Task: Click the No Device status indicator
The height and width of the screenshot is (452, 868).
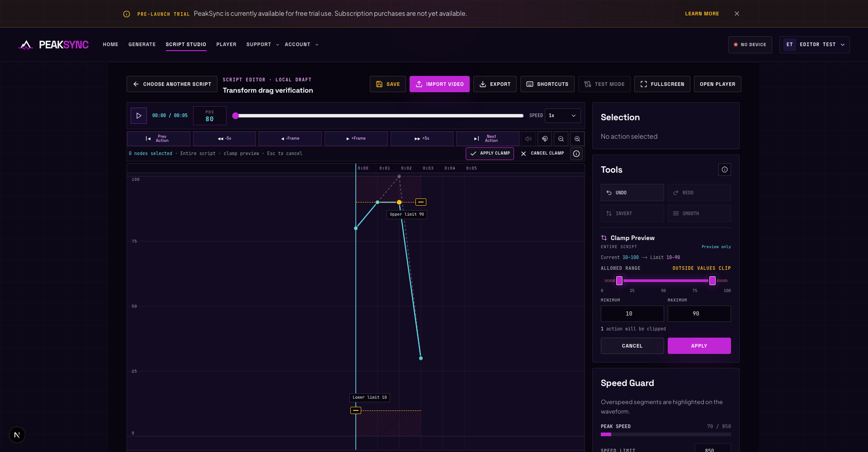Action: click(x=750, y=45)
